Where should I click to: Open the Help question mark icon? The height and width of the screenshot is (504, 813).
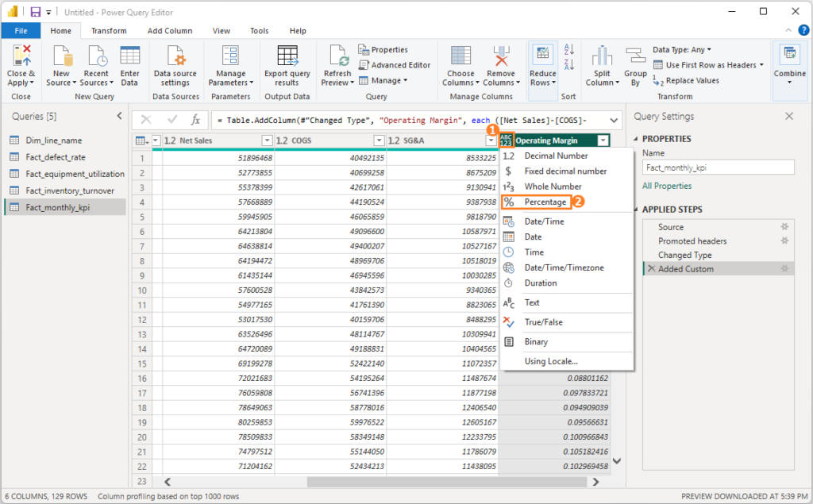click(803, 31)
